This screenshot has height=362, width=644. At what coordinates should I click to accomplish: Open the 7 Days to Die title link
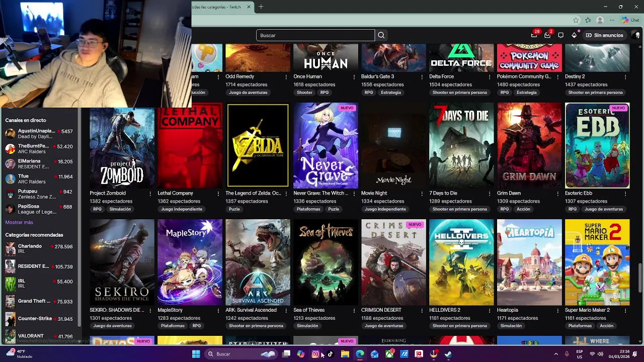pos(443,193)
